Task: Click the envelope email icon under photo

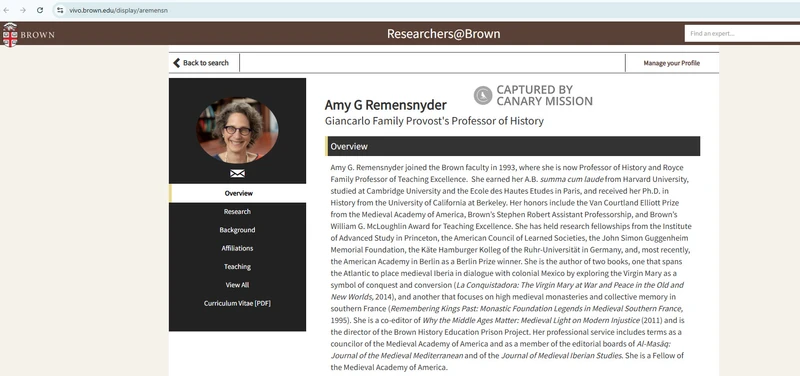Action: [237, 173]
